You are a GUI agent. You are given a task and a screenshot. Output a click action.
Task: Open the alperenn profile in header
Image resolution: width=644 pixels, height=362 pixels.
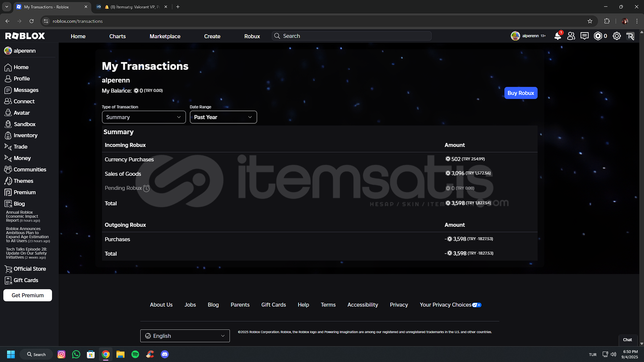(x=528, y=36)
